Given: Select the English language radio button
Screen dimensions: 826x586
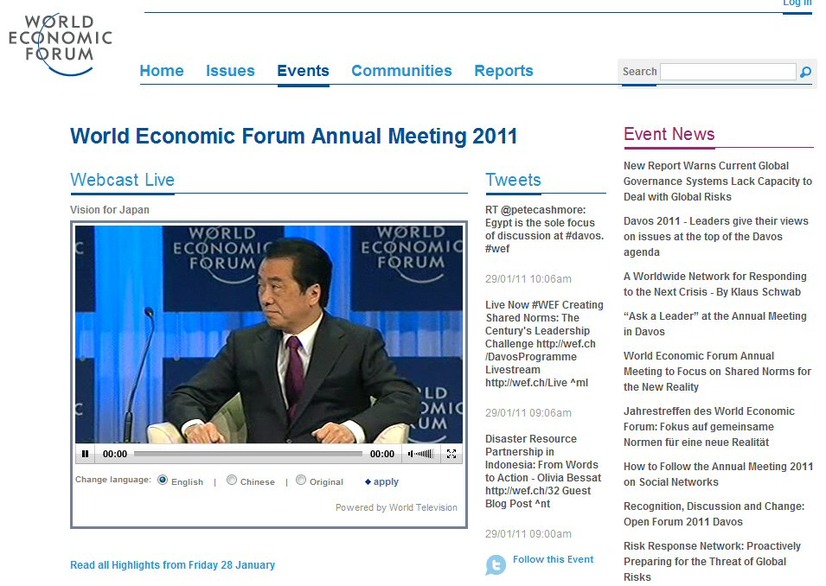Looking at the screenshot, I should 162,480.
